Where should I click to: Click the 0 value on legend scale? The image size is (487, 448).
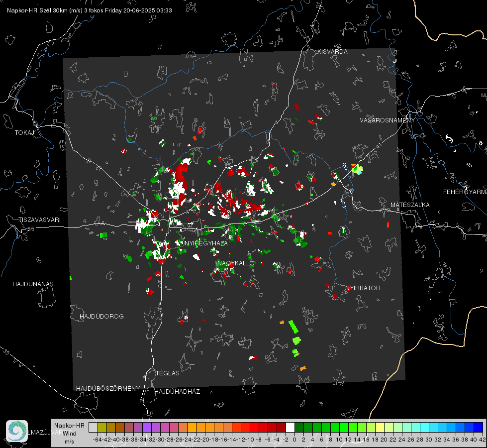coord(294,440)
